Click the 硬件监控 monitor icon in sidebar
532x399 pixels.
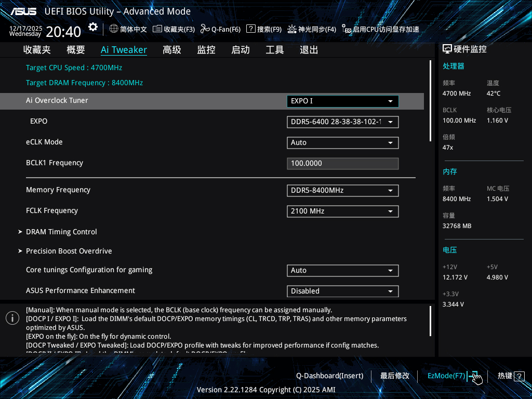point(447,48)
